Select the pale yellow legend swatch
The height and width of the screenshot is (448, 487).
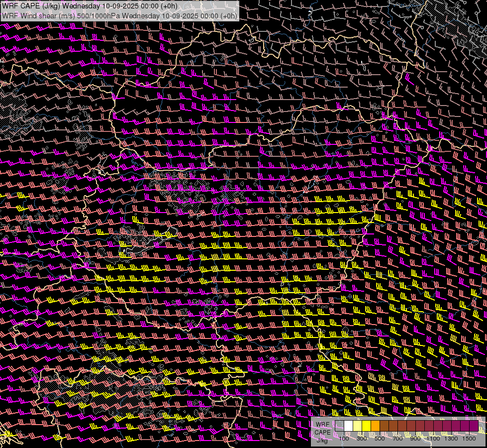(357, 426)
